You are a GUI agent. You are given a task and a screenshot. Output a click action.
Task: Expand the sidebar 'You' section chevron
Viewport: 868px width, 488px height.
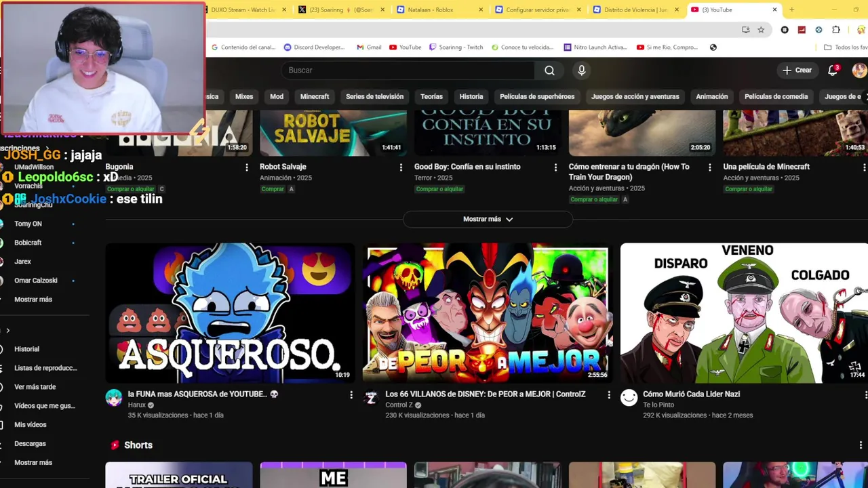7,330
